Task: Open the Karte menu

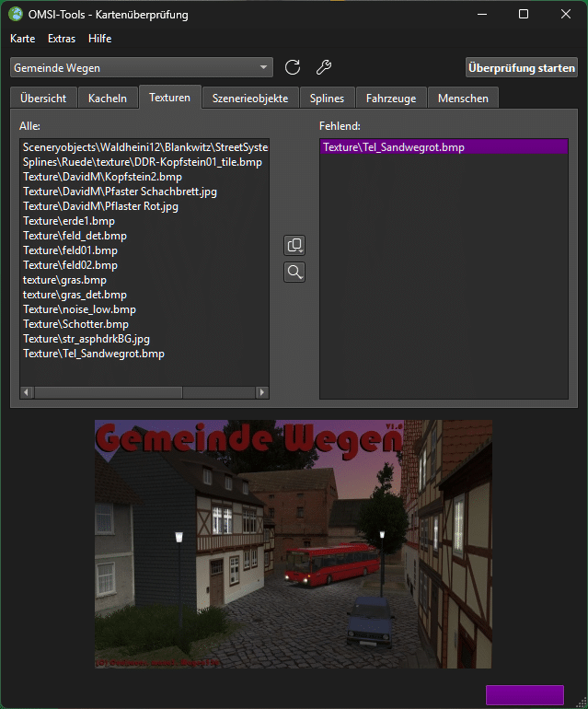Action: click(23, 39)
